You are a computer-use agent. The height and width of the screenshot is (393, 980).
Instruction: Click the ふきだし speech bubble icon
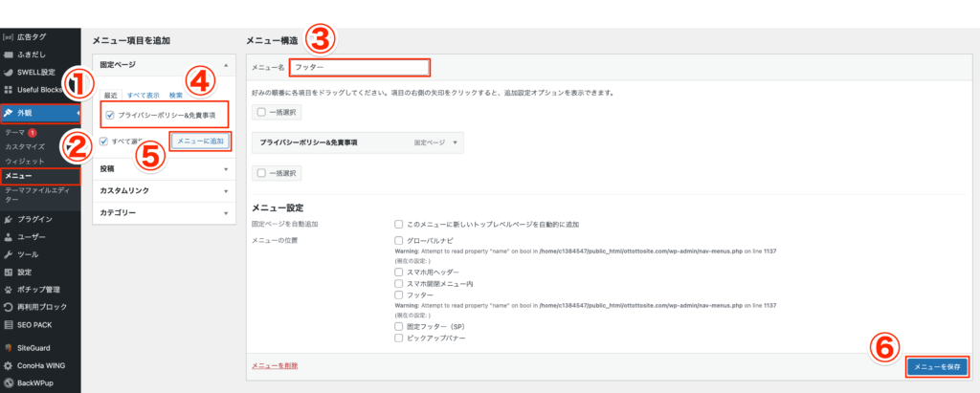point(8,55)
